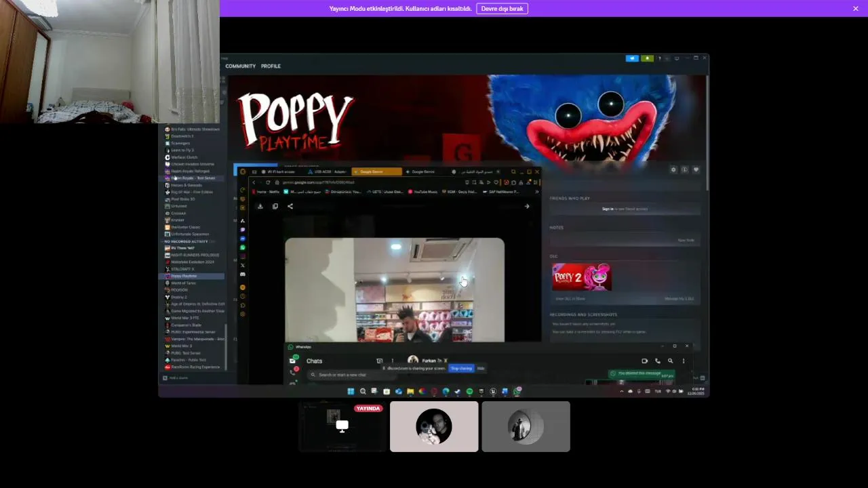Open the Poppy Playtime 2 DLC thumbnail

[582, 277]
